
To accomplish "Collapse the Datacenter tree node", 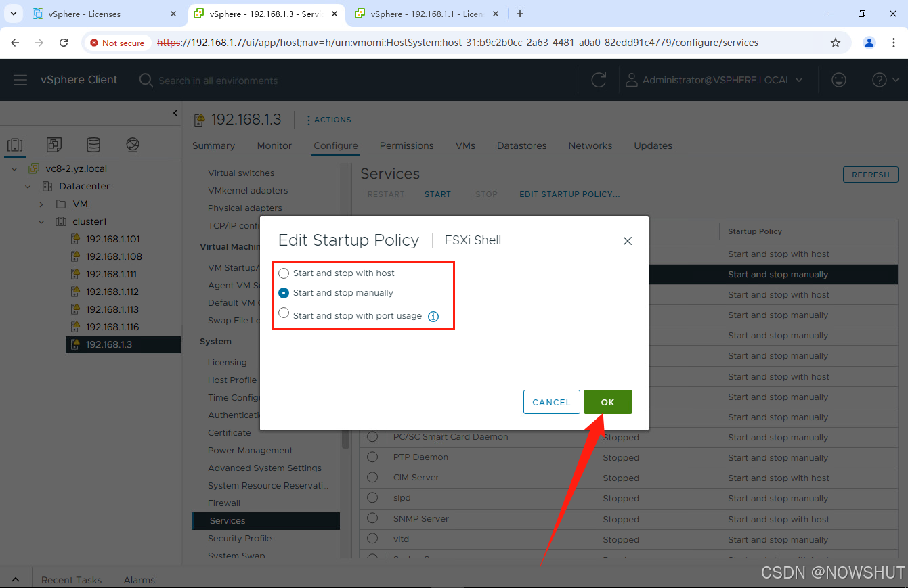I will [x=28, y=186].
